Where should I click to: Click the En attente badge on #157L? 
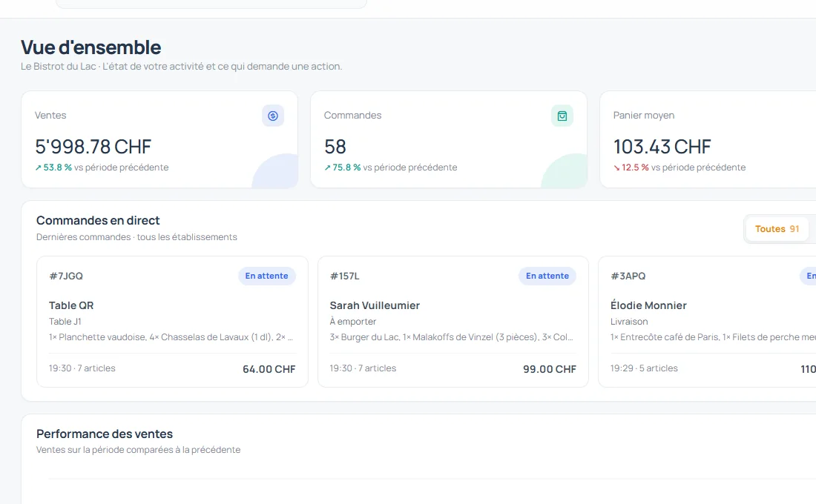coord(547,276)
